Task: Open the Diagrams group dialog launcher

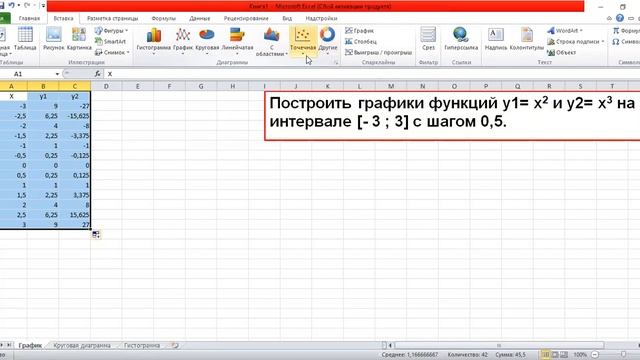Action: click(336, 62)
